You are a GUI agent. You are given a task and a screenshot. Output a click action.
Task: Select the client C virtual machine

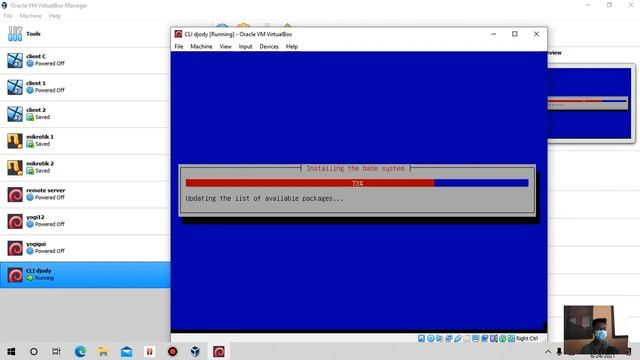(85, 60)
